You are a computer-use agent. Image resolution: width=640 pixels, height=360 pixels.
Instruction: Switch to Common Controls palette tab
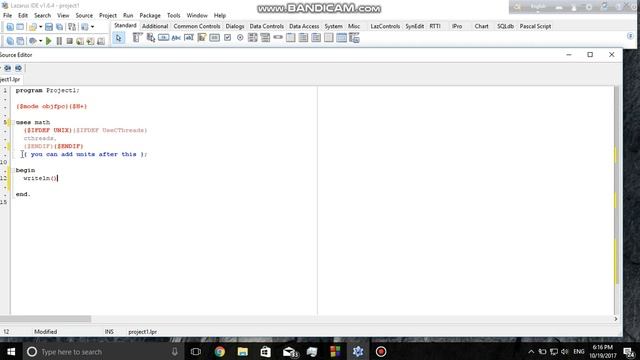pyautogui.click(x=197, y=26)
